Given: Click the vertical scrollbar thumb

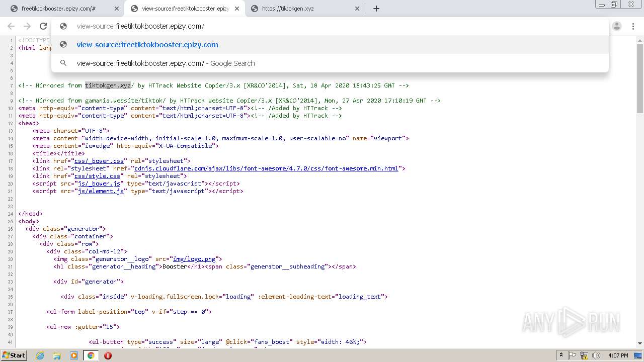Looking at the screenshot, I should [x=640, y=78].
